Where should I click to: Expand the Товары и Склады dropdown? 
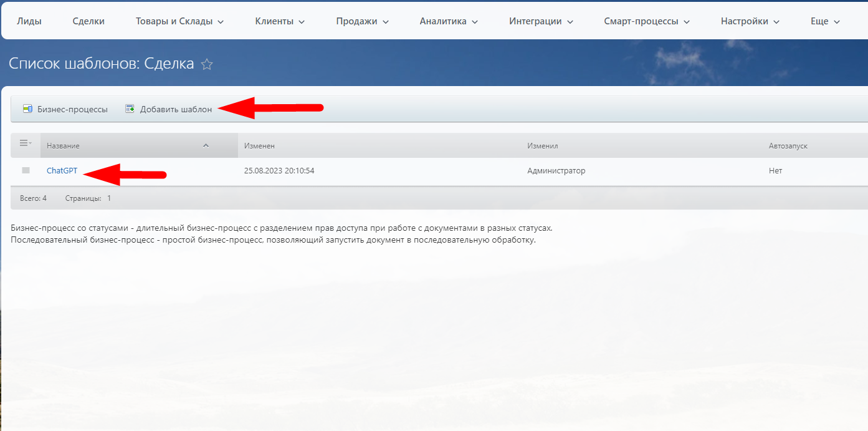pyautogui.click(x=178, y=21)
